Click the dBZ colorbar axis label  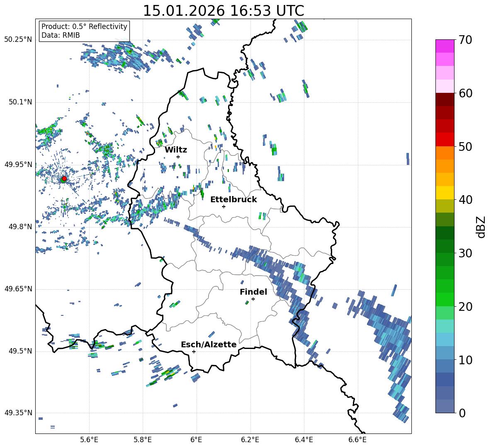[x=481, y=227]
